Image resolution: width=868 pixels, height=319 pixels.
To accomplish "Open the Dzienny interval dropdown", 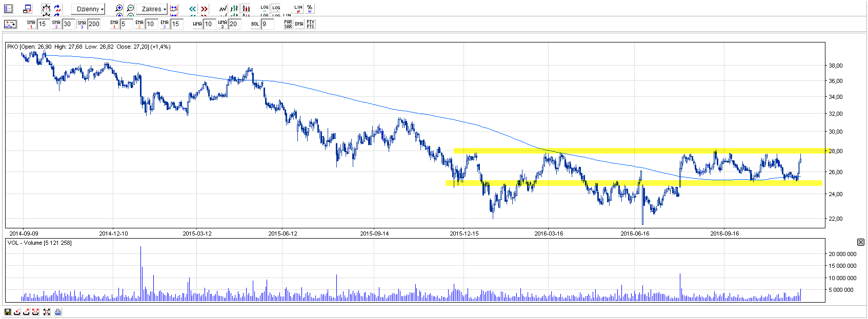I will click(x=88, y=9).
